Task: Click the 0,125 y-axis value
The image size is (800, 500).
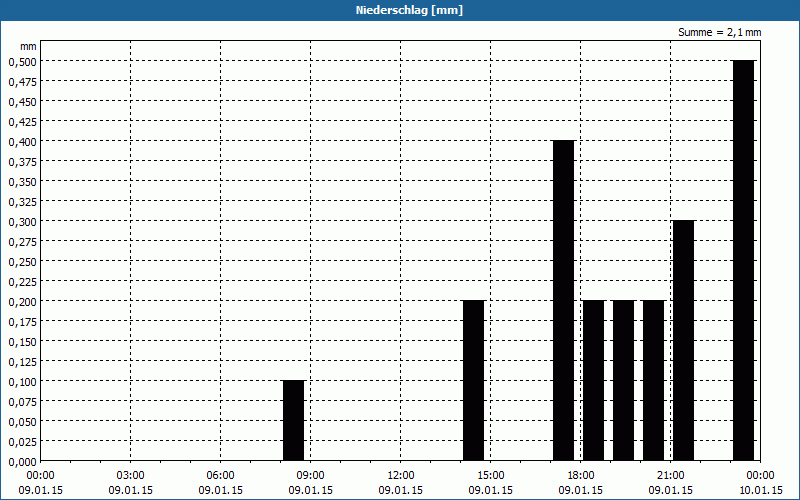Action: pyautogui.click(x=22, y=362)
